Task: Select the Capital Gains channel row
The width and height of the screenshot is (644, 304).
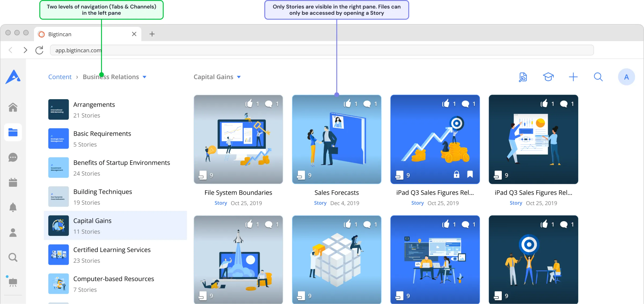Action: pos(115,225)
